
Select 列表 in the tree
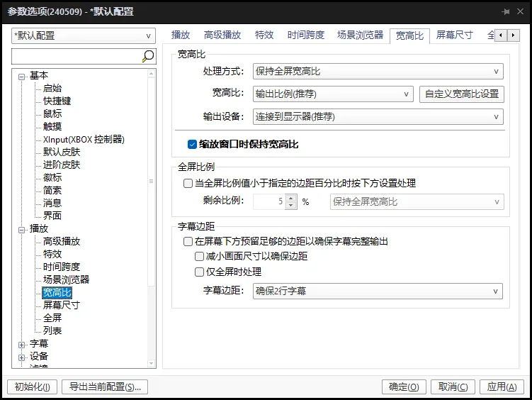52,330
